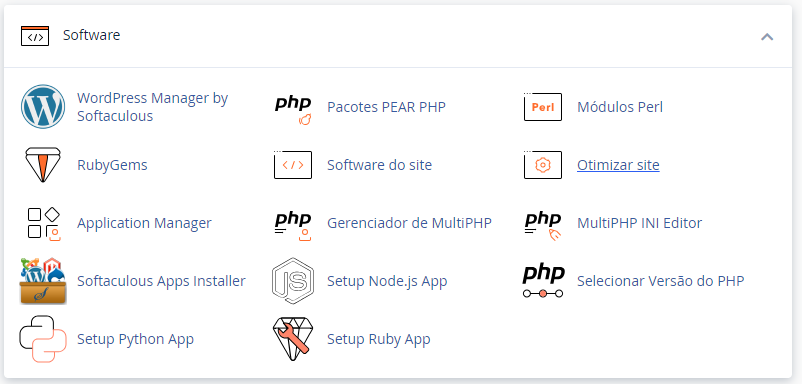
Task: Click the Software section header title
Action: (x=92, y=35)
